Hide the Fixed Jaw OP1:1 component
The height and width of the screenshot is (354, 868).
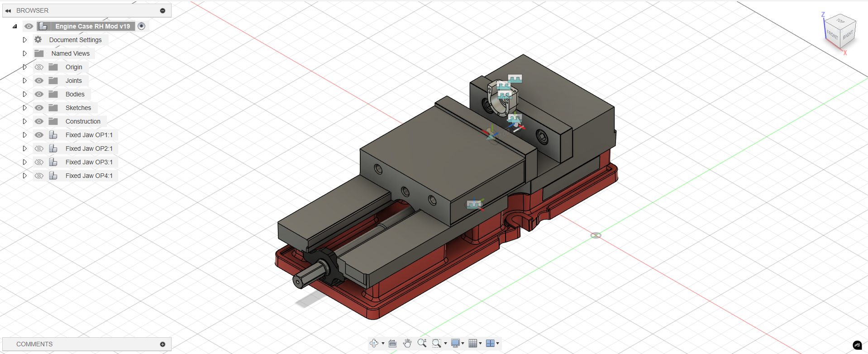[x=39, y=135]
